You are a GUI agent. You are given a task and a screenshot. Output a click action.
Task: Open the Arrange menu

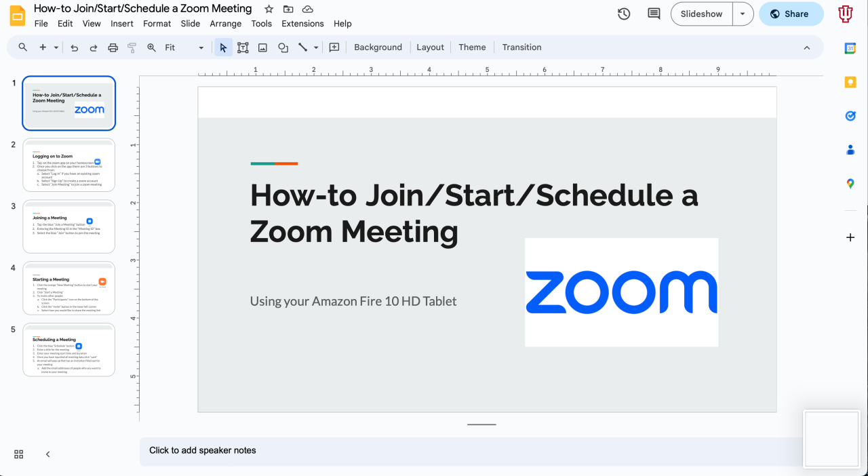click(226, 24)
